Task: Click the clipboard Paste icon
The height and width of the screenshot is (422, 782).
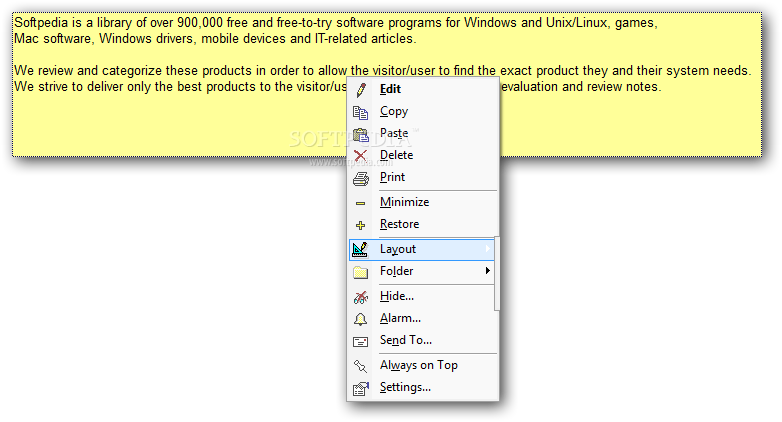Action: 361,135
